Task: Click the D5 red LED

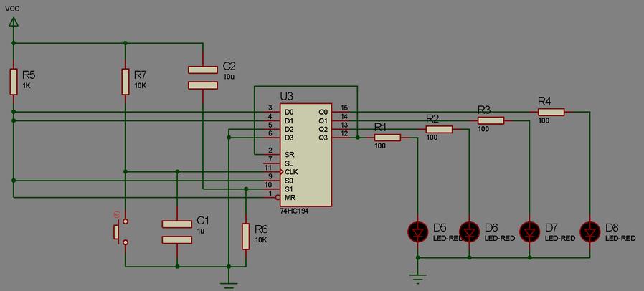Action: [x=417, y=232]
